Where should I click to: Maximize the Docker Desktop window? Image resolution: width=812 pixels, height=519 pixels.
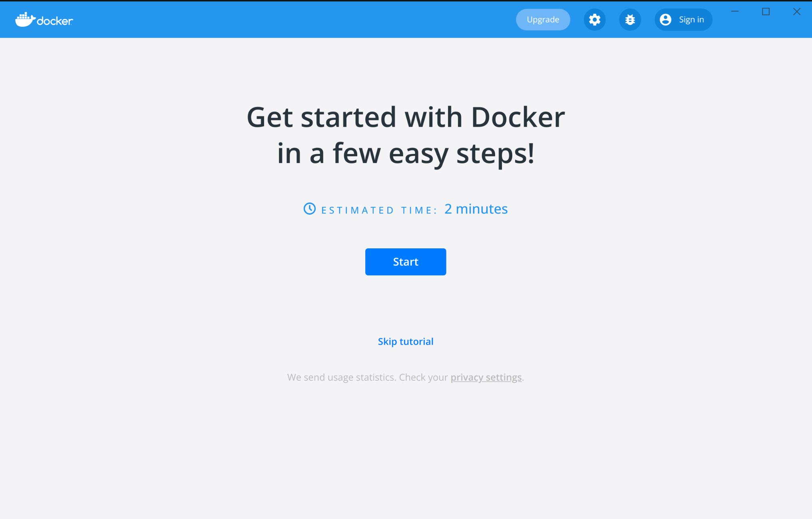[x=766, y=12]
